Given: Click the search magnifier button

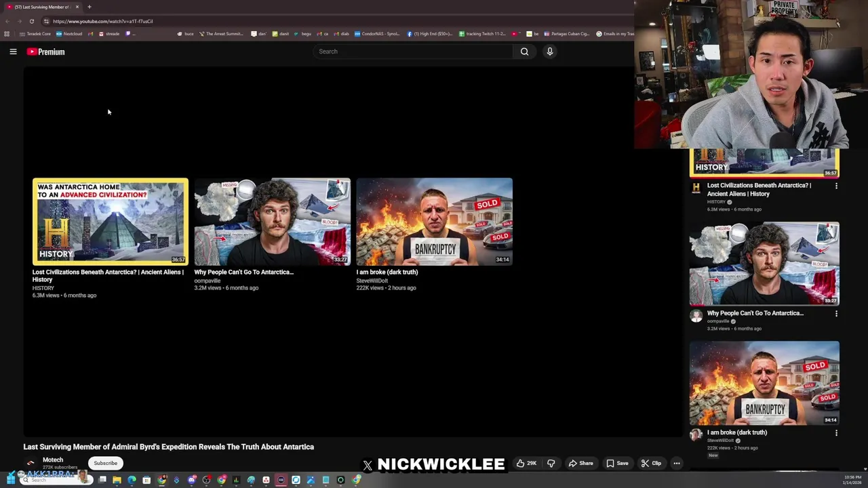Looking at the screenshot, I should coord(524,52).
